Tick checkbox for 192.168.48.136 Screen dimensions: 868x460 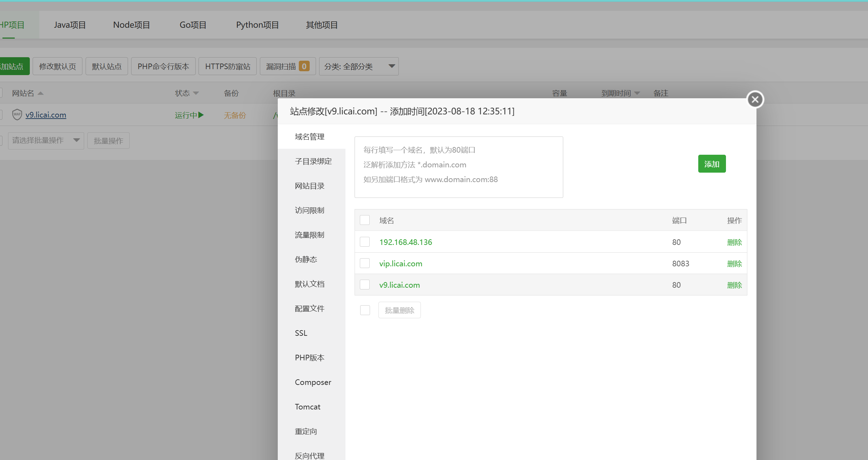click(365, 242)
